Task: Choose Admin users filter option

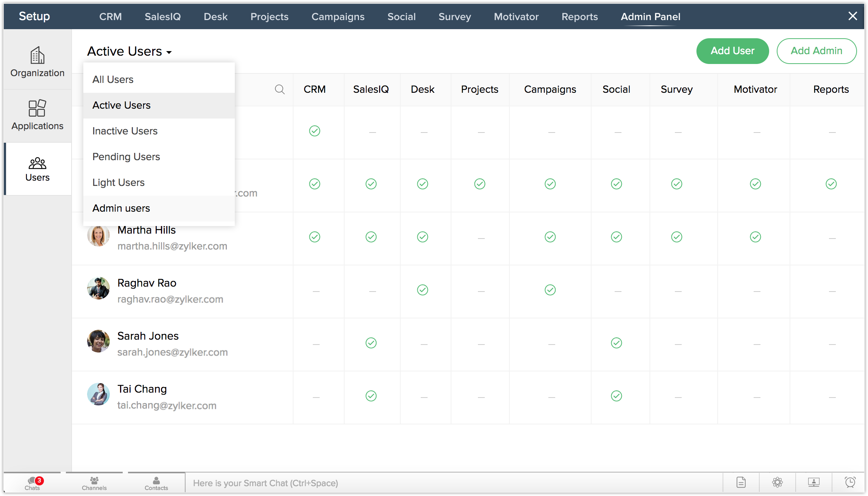Action: (x=121, y=208)
